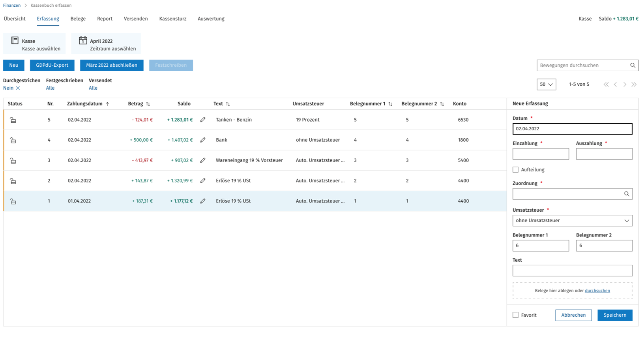Click the pencil edit icon for Tanken - Benzin

tap(202, 120)
